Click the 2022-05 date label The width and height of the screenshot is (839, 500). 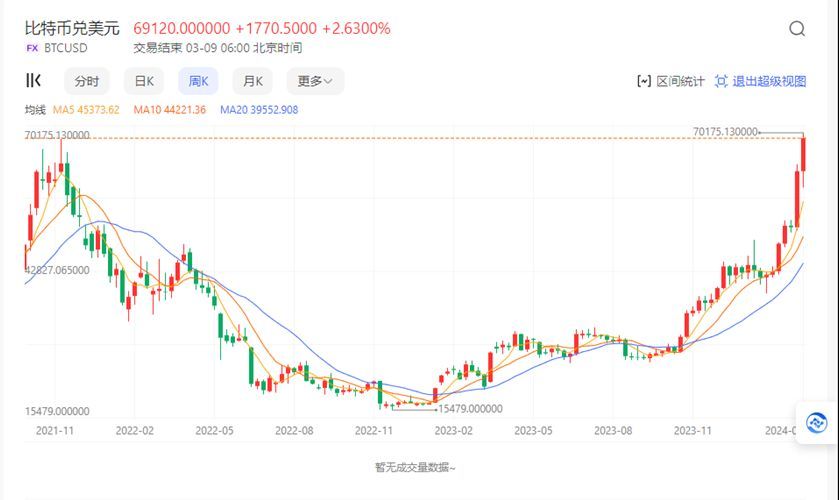(215, 430)
